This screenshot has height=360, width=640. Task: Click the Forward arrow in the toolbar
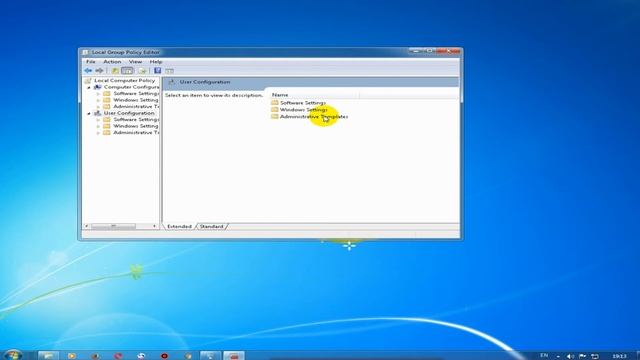click(99, 71)
